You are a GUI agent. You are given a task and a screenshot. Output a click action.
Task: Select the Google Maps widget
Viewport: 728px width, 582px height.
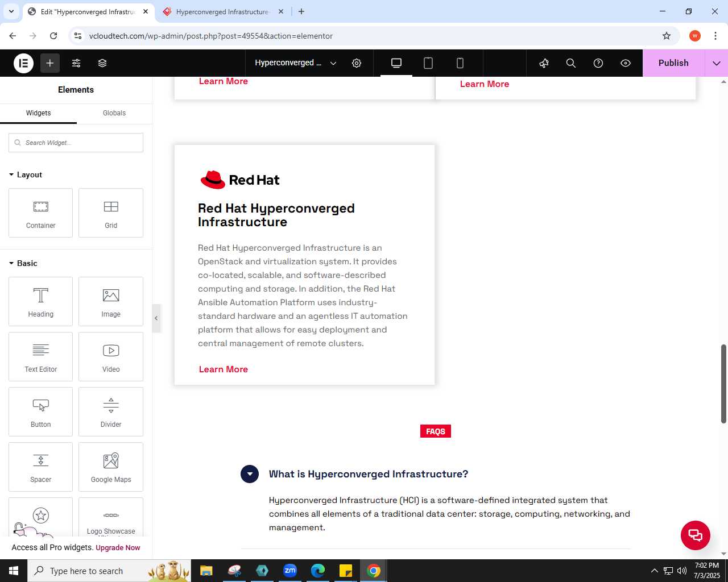[111, 467]
